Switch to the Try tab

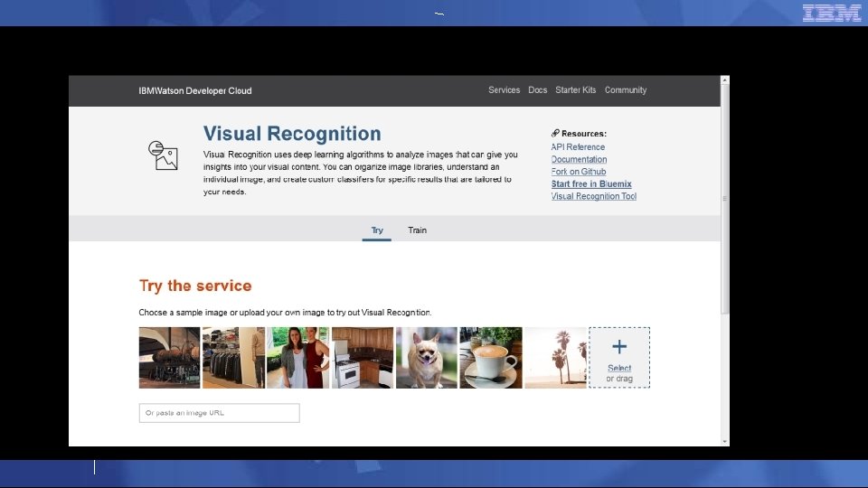tap(377, 230)
